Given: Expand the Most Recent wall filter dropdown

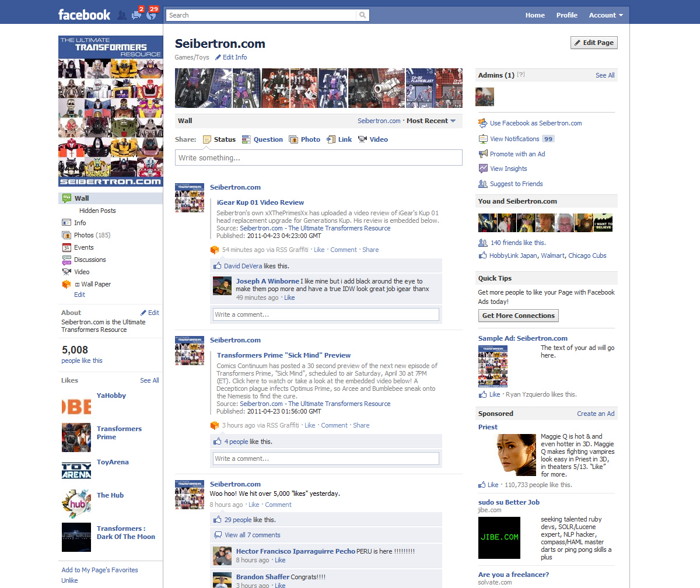Looking at the screenshot, I should [431, 121].
